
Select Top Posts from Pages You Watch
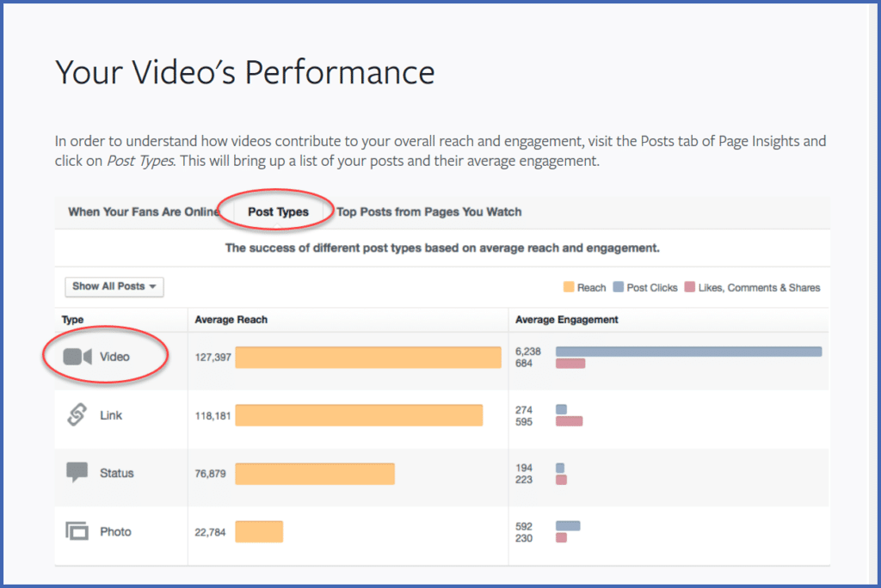coord(428,211)
